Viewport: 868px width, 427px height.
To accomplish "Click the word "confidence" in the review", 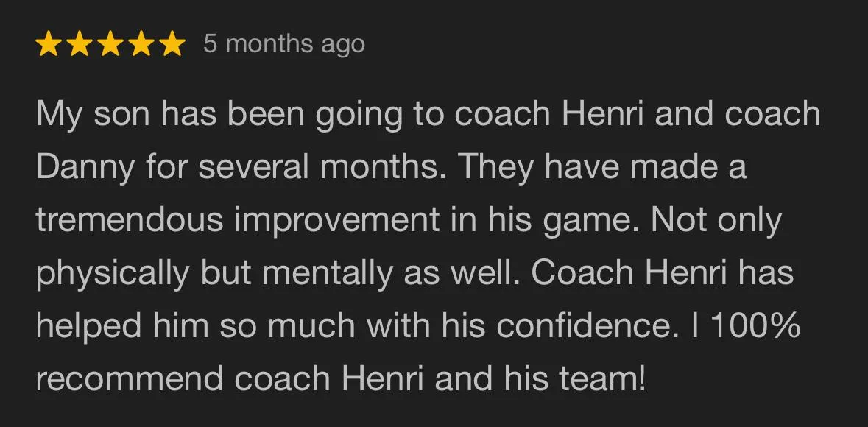I will [585, 326].
